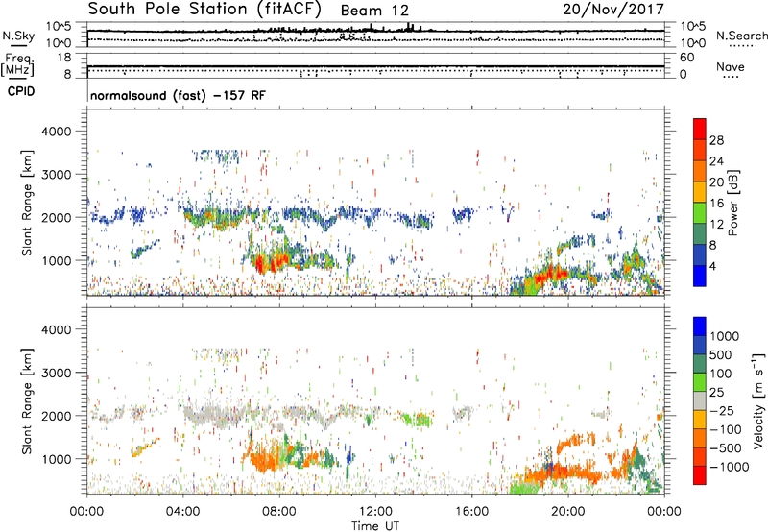This screenshot has height=532, width=768.
Task: Click the 12:00 time tick label
Action: point(375,512)
